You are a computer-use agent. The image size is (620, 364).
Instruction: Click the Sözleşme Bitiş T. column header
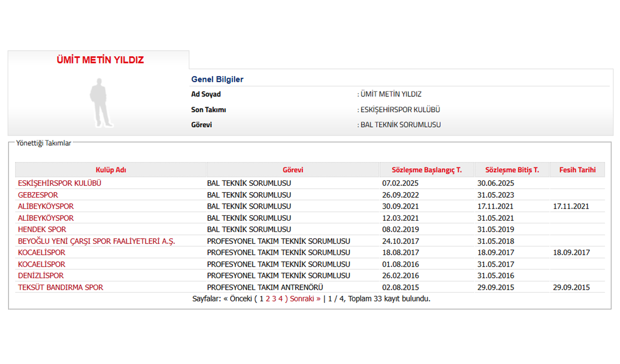point(512,170)
